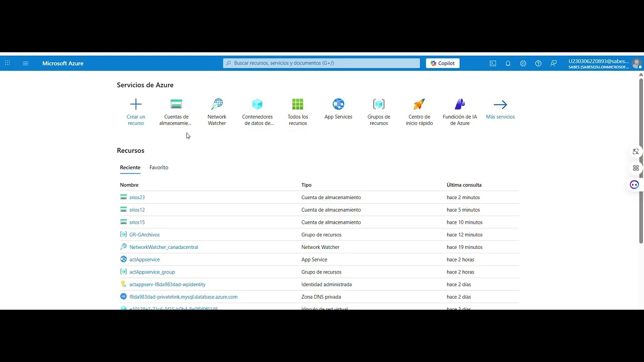
Task: Click the Microsoft Azure home title
Action: tap(63, 63)
